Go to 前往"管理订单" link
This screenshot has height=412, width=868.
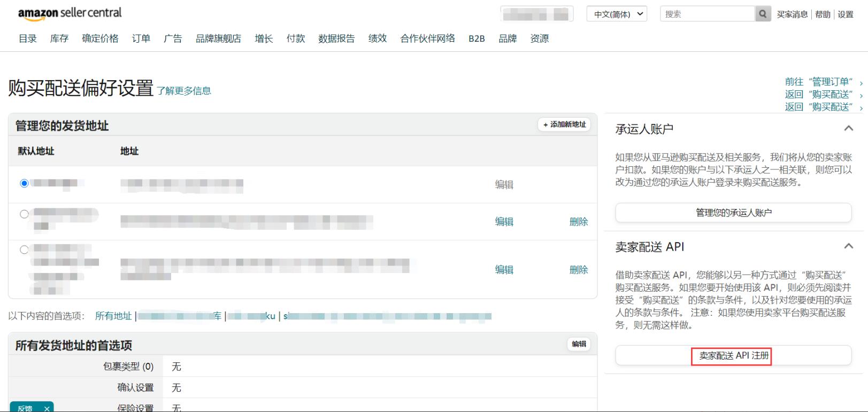click(824, 82)
